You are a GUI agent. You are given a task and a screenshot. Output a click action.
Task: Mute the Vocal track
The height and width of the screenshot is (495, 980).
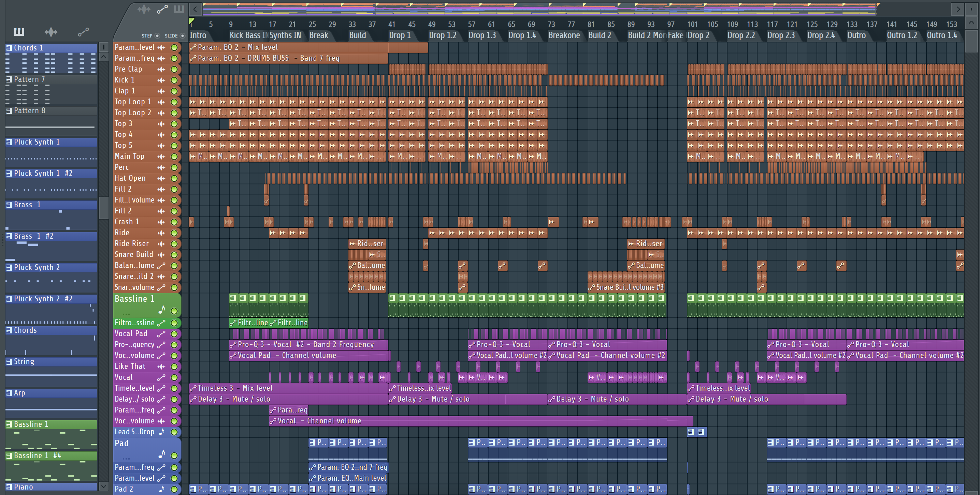pos(174,377)
